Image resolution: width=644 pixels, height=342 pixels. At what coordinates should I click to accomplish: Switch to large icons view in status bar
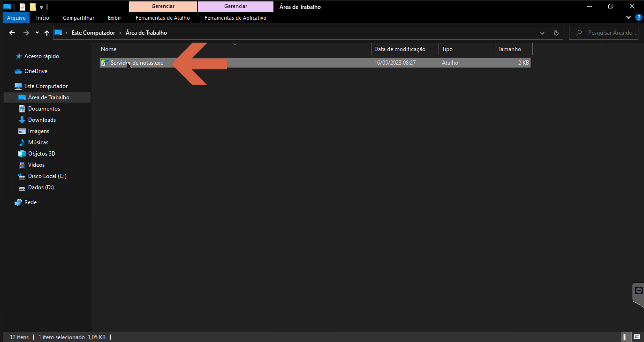(637, 337)
